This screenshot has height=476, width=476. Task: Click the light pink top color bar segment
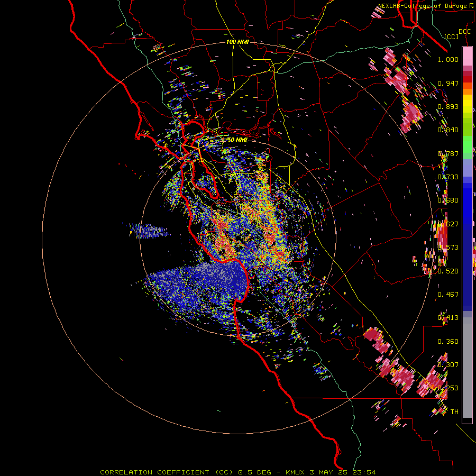[467, 57]
